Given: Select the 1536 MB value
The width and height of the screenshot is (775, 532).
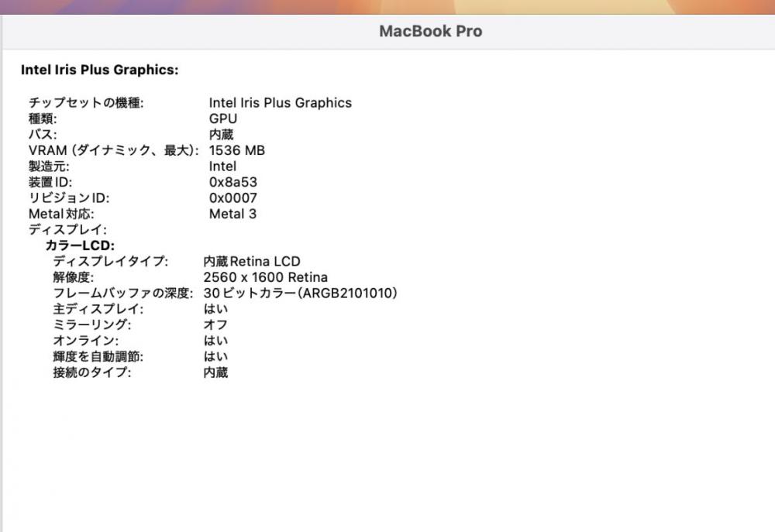Looking at the screenshot, I should pos(236,150).
